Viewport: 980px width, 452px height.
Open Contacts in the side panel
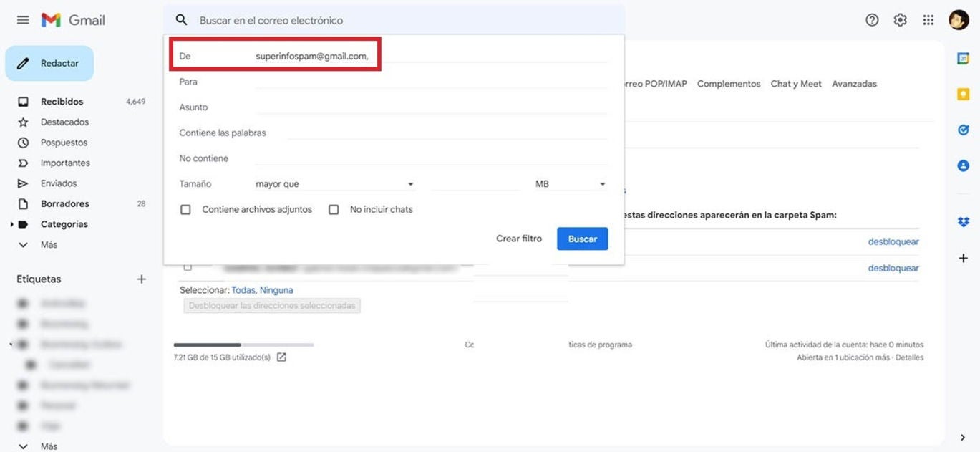[x=963, y=165]
